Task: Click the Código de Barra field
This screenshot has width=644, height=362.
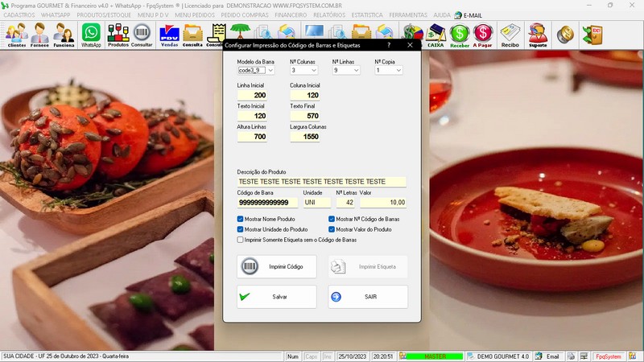Action: [x=267, y=203]
